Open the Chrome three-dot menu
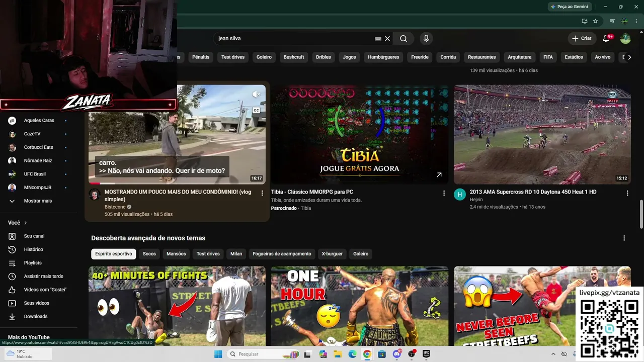This screenshot has width=644, height=362. coord(636,21)
